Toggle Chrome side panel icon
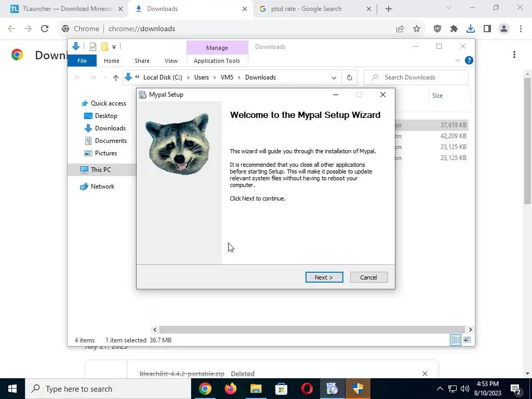This screenshot has height=399, width=532. pos(487,29)
